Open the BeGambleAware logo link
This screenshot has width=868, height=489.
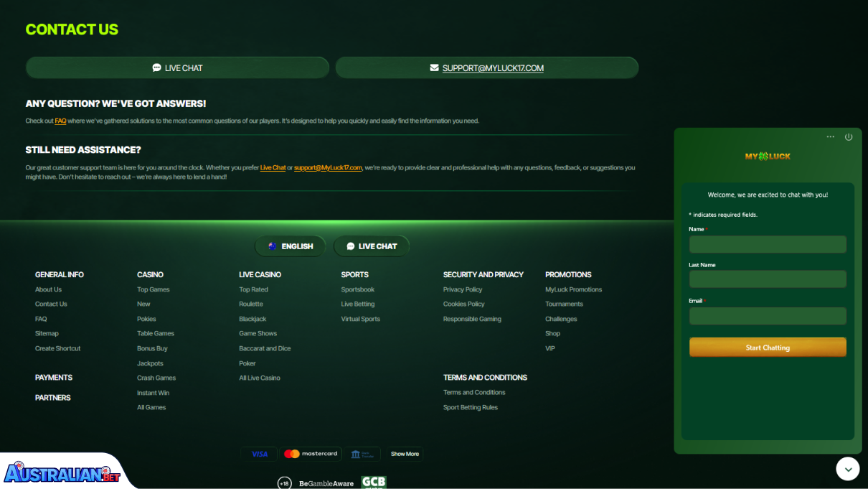click(x=326, y=483)
